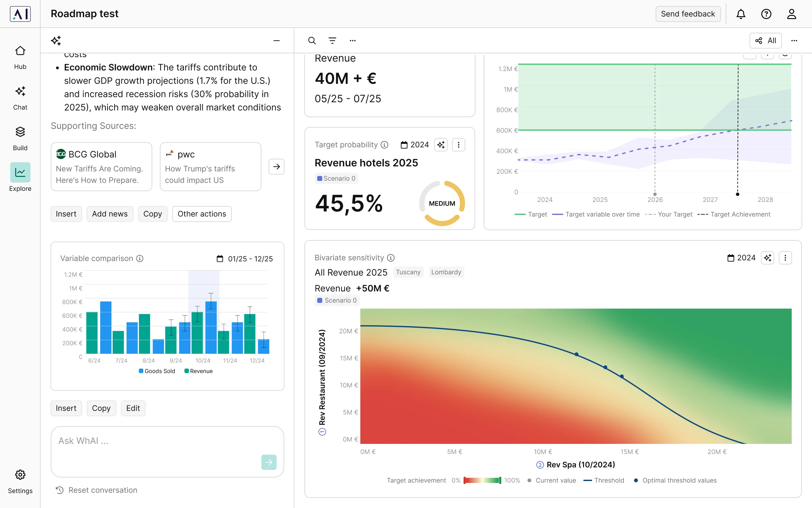Image resolution: width=812 pixels, height=508 pixels.
Task: Show info tooltip for Target probability
Action: (x=384, y=145)
